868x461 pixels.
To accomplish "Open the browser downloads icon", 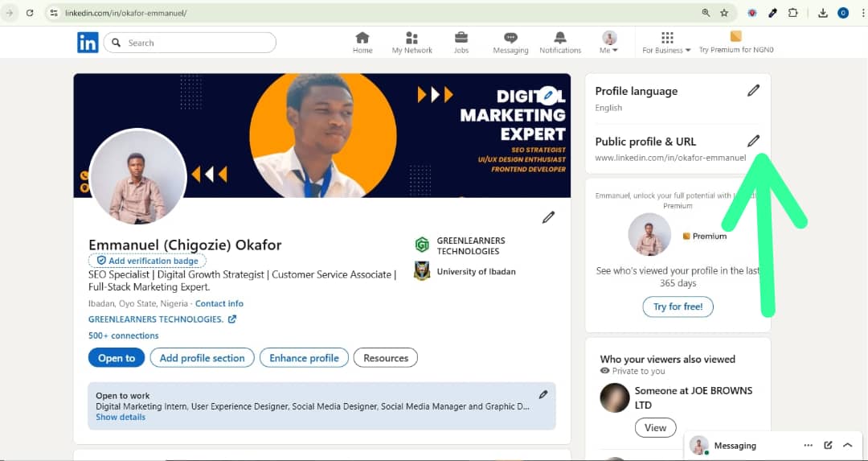I will pos(823,13).
